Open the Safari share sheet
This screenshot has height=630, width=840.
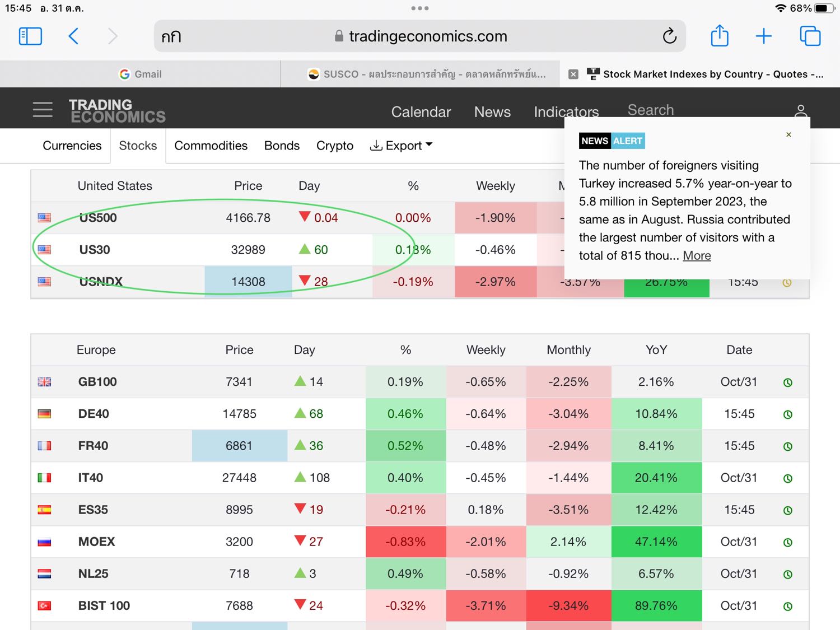(720, 36)
